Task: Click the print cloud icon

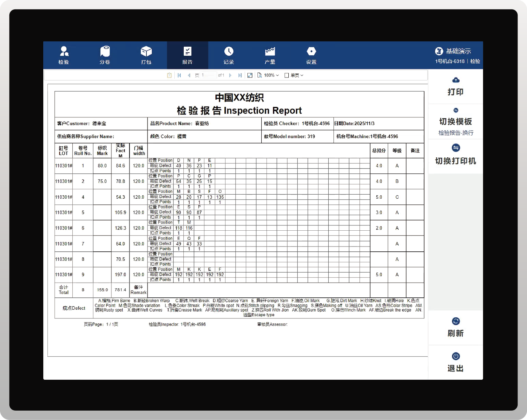Action: tap(456, 80)
